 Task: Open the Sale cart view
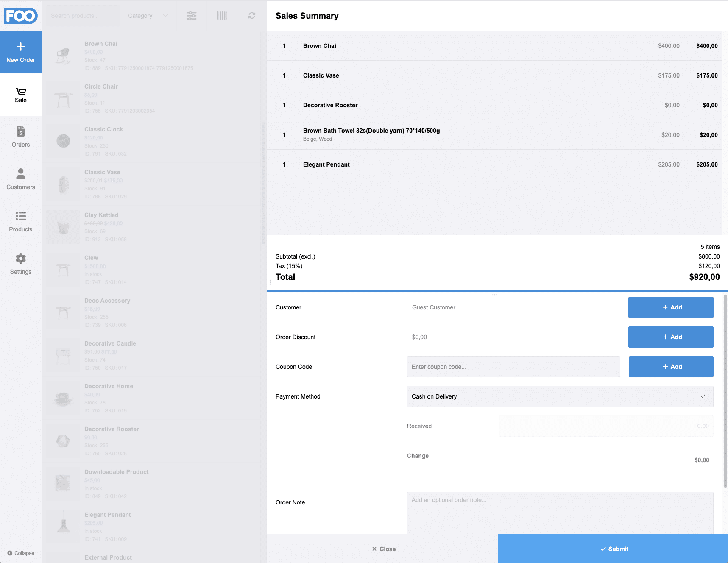[21, 95]
